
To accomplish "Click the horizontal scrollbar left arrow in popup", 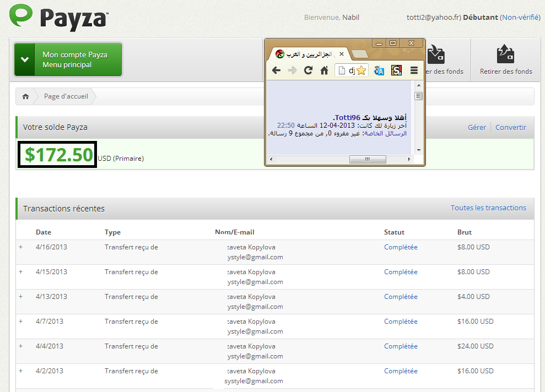I will coord(271,159).
